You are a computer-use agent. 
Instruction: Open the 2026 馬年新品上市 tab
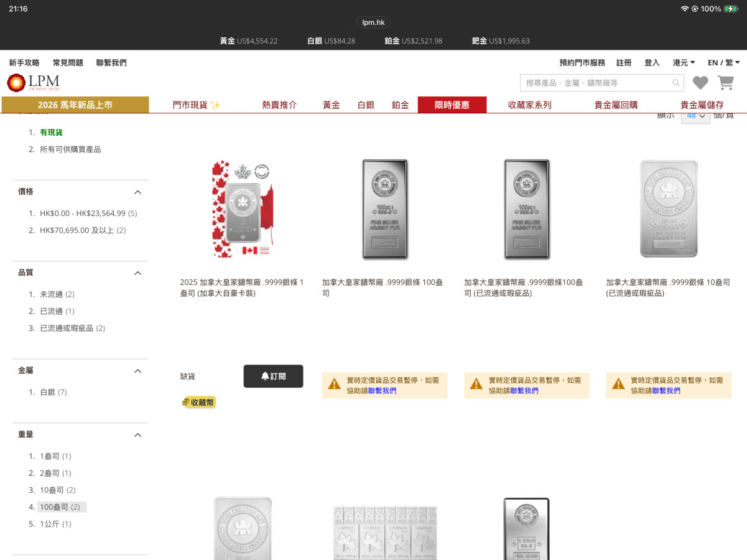[x=75, y=105]
